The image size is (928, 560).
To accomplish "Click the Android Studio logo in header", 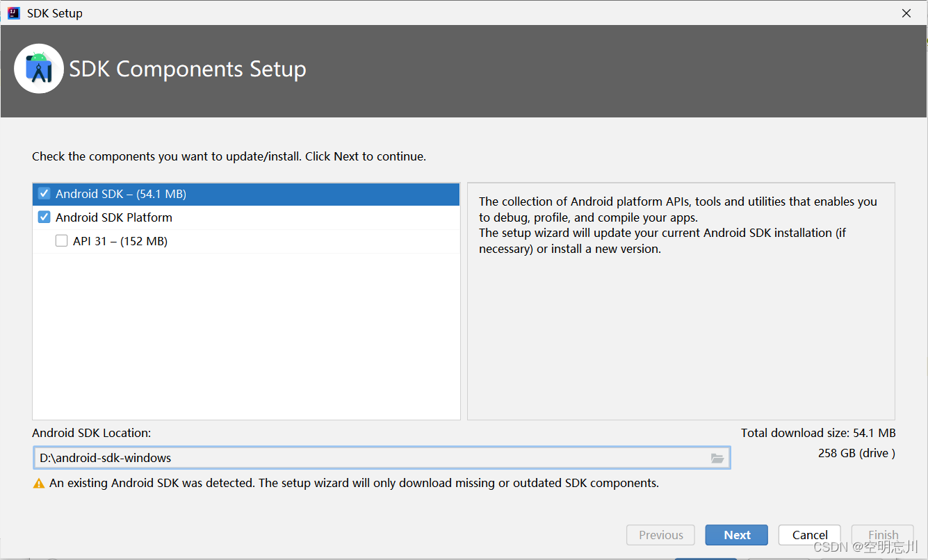I will click(x=39, y=69).
